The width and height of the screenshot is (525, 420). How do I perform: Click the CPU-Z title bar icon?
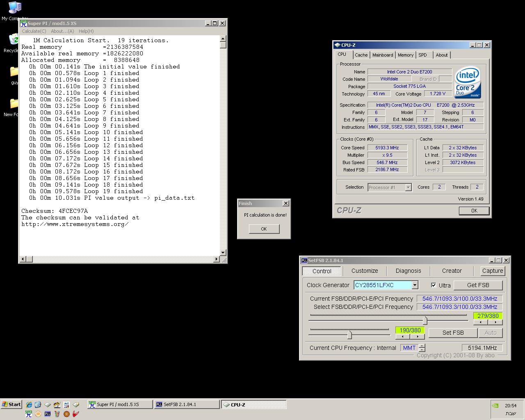337,45
